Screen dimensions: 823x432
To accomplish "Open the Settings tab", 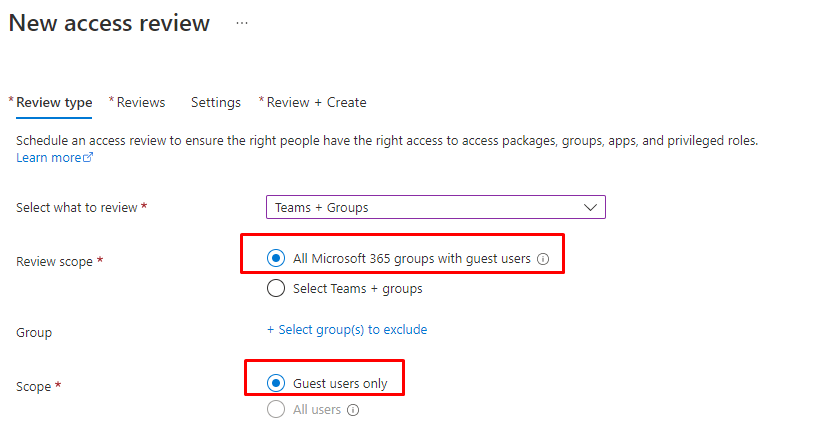I will tap(216, 102).
